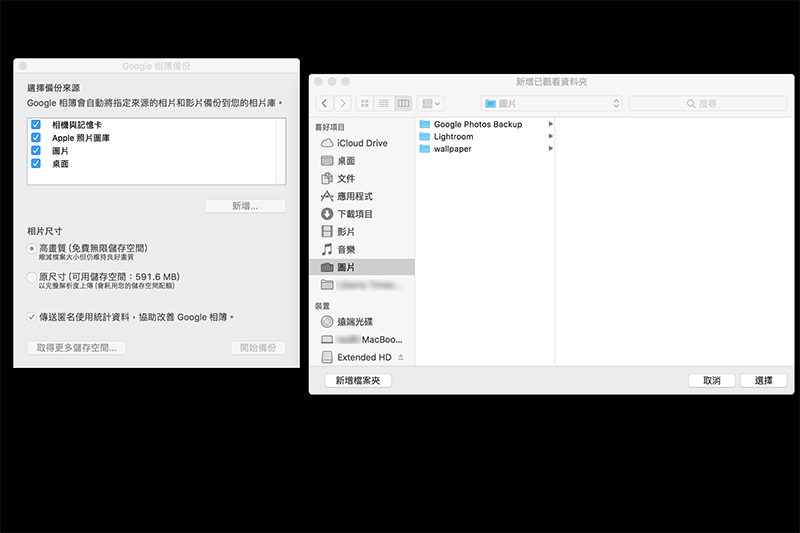Select 圖片 in the file dialog sidebar
800x533 pixels.
click(x=362, y=267)
